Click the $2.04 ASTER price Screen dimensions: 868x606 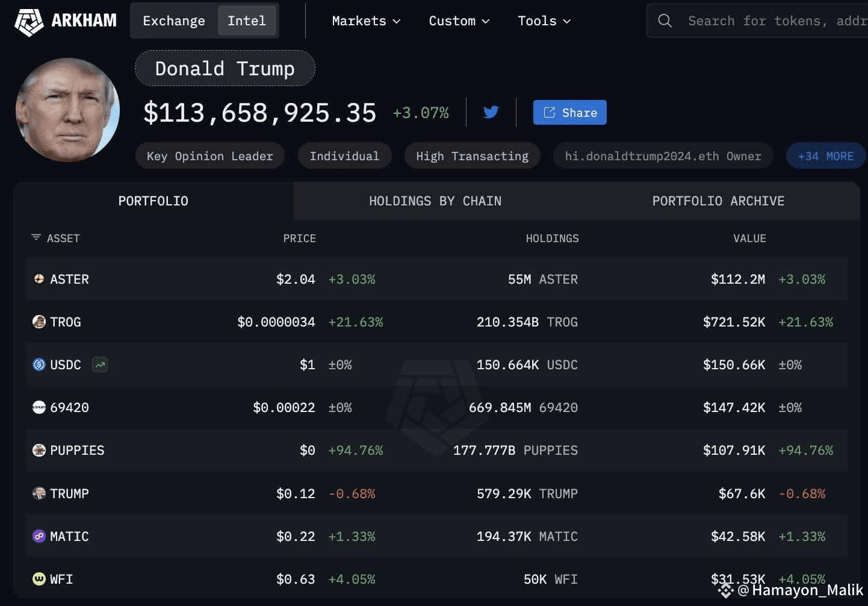296,279
